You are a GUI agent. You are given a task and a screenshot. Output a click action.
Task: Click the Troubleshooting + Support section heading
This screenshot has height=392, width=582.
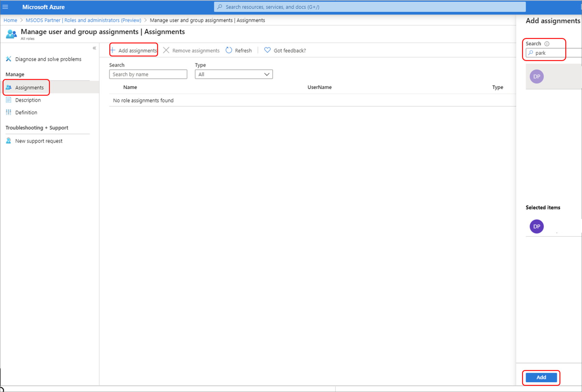(x=37, y=128)
